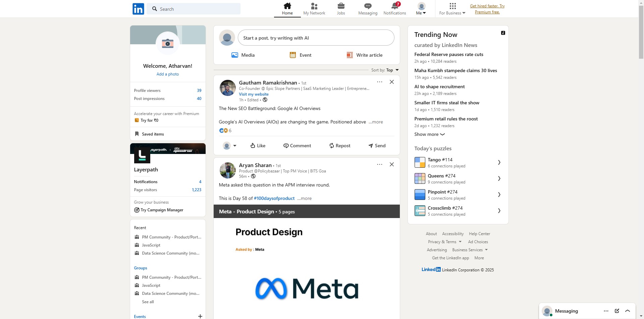
Task: Dismiss Gautham Ramakrishnan's post
Action: click(391, 82)
